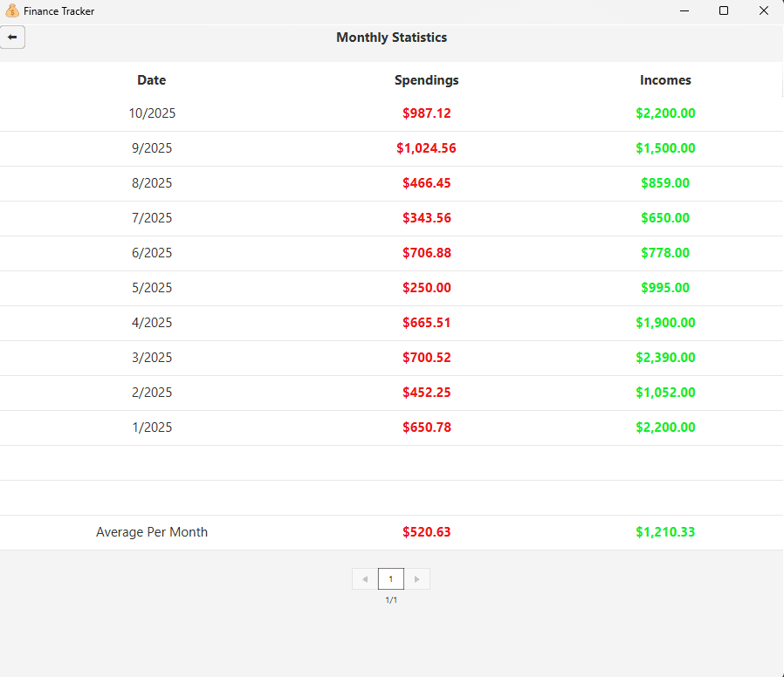Image resolution: width=784 pixels, height=677 pixels.
Task: Click the back arrow button
Action: click(12, 38)
